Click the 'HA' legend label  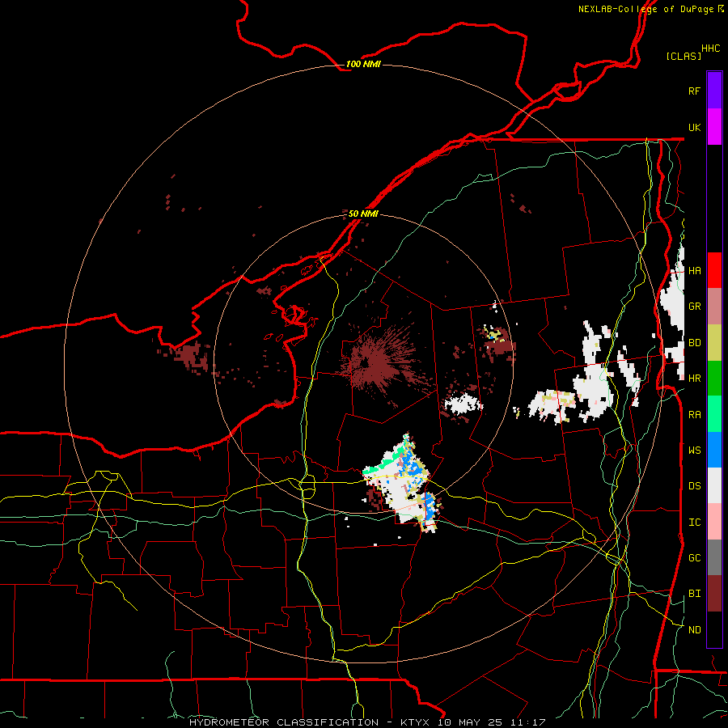pos(694,270)
